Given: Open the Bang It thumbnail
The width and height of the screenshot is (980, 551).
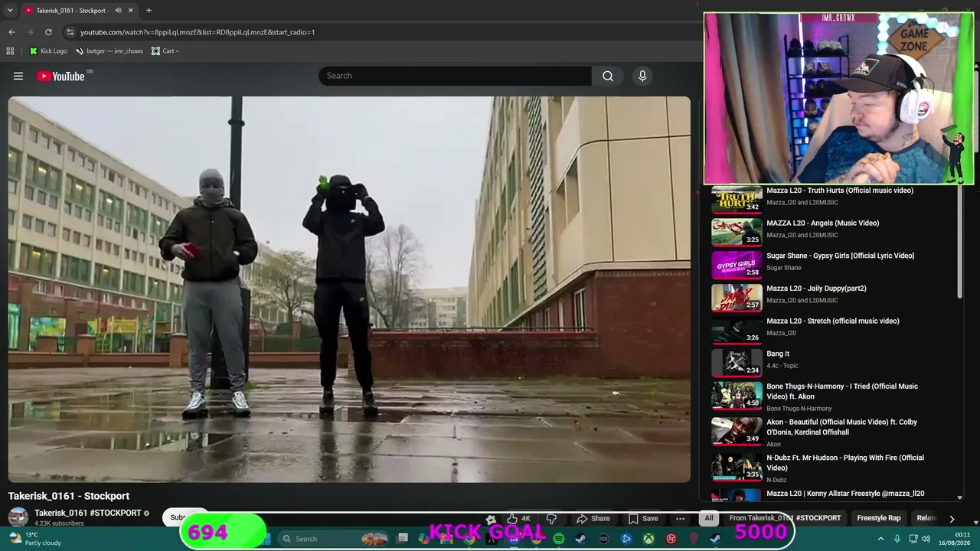Looking at the screenshot, I should [x=737, y=363].
